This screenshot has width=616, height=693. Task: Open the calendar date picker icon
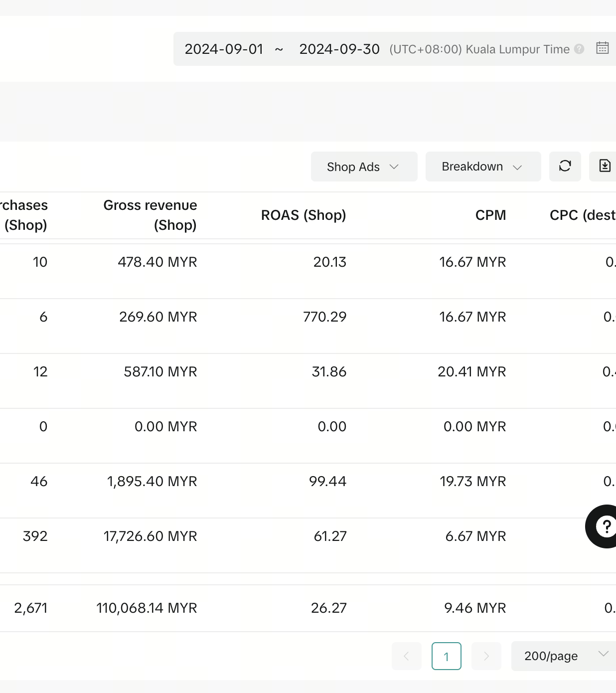[x=602, y=48]
